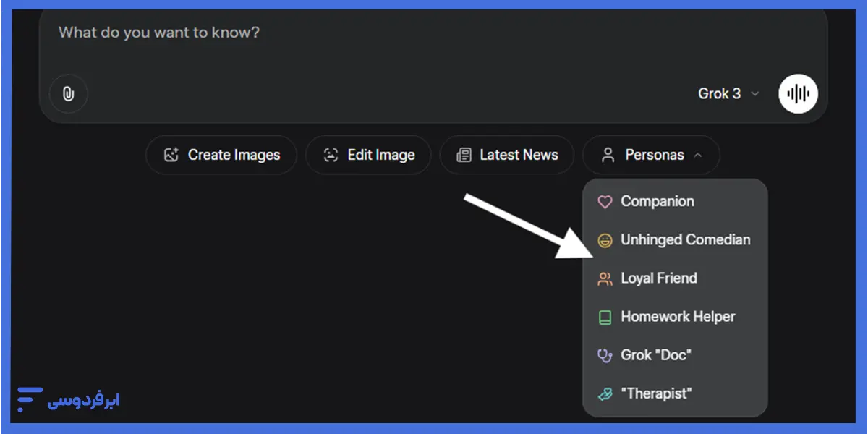Click the Edit Image button
Screen dimensions: 868x434
pos(368,155)
